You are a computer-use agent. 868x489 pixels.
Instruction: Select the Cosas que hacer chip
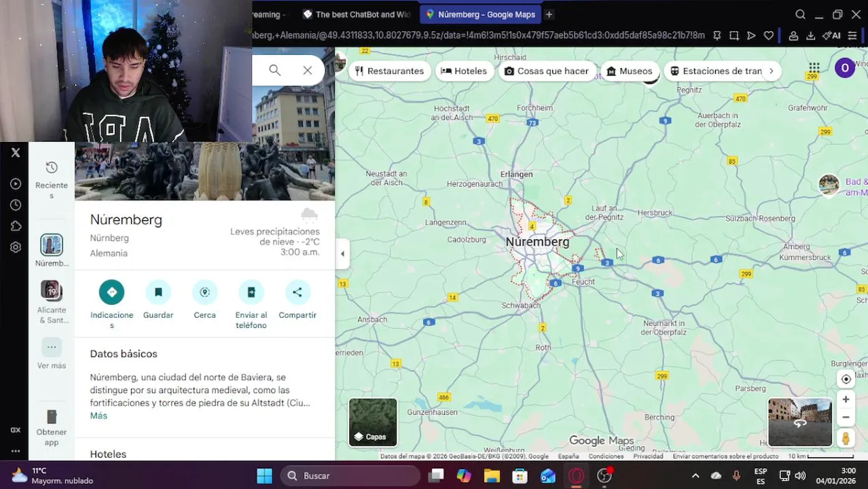click(x=547, y=71)
